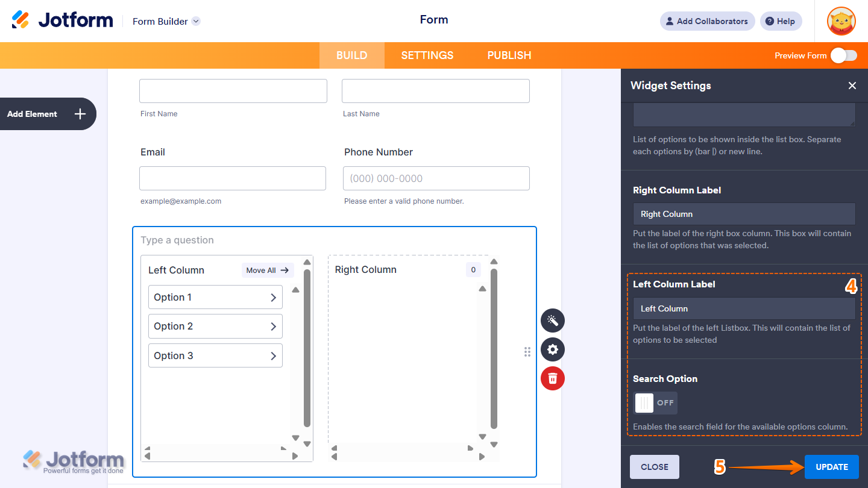Click the CLOSE button in Widget Settings

[654, 466]
